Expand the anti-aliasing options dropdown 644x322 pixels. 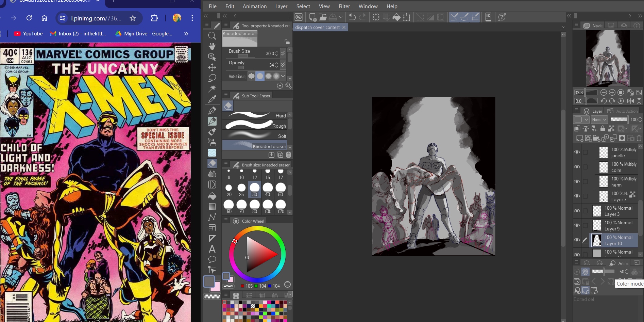pos(283,76)
